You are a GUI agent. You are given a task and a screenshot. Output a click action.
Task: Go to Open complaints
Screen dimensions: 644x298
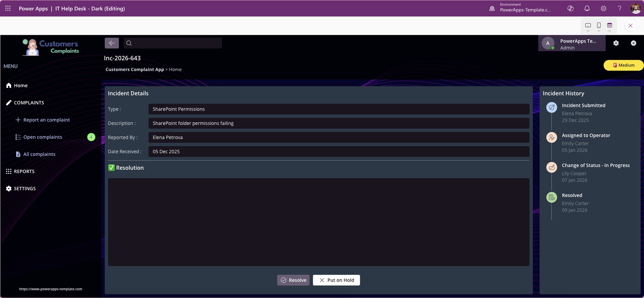(42, 137)
